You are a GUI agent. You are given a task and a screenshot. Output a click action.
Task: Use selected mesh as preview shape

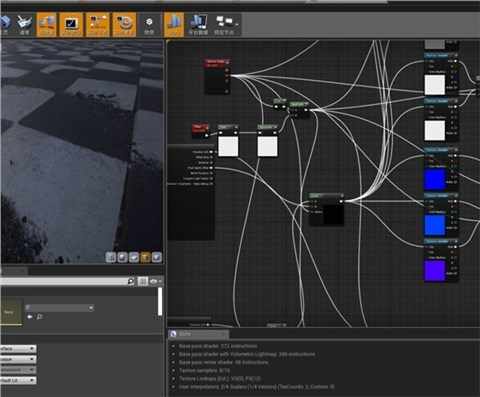157,257
